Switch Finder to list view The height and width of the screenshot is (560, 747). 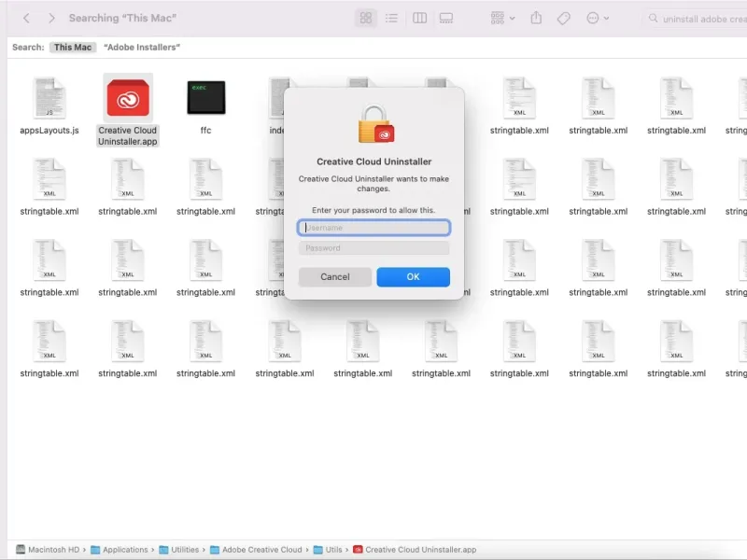(x=391, y=18)
